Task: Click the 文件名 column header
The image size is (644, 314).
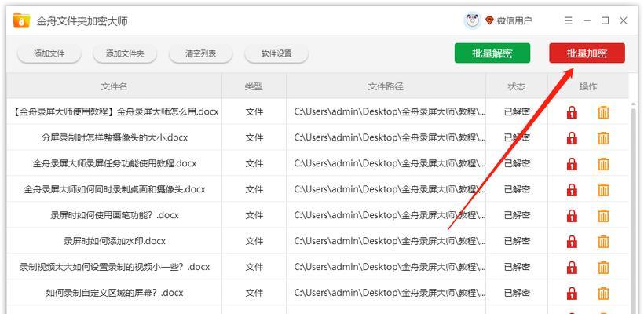Action: click(x=114, y=86)
